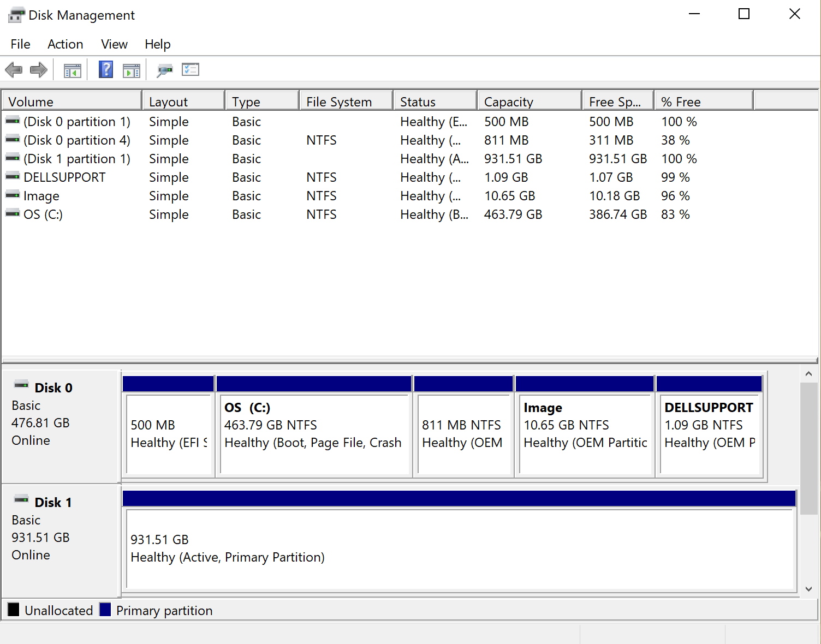Select the Disk 0 header panel
The image size is (821, 644).
point(60,426)
